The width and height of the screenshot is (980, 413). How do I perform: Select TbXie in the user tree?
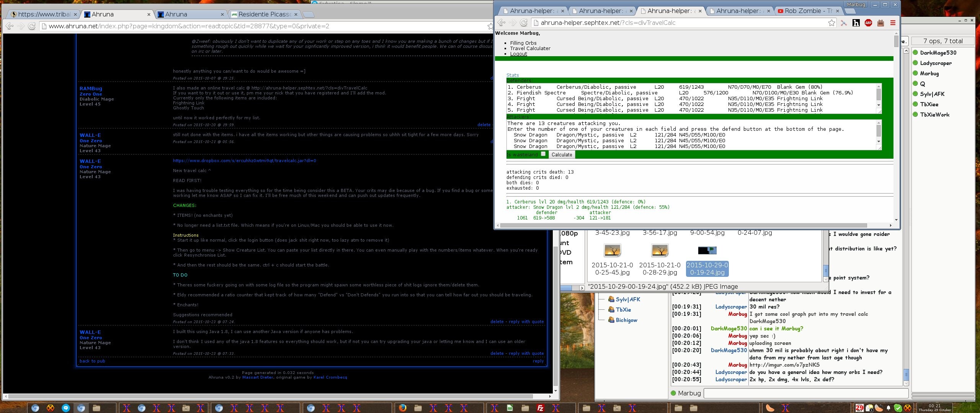(x=623, y=310)
